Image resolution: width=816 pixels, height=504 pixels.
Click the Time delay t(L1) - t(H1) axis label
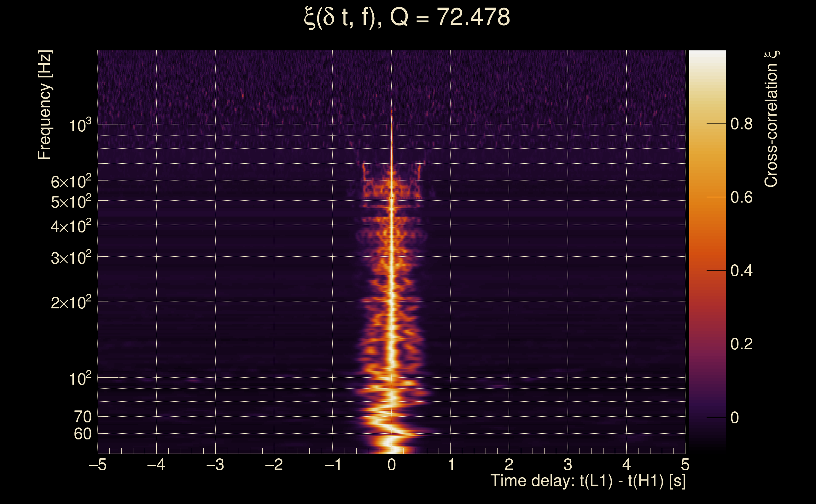588,481
